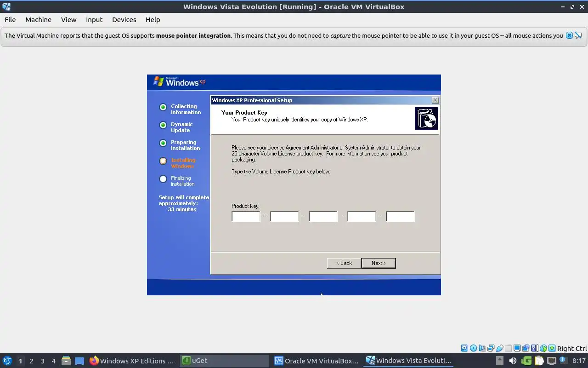This screenshot has height=368, width=588.
Task: Open the View menu
Action: [x=68, y=19]
